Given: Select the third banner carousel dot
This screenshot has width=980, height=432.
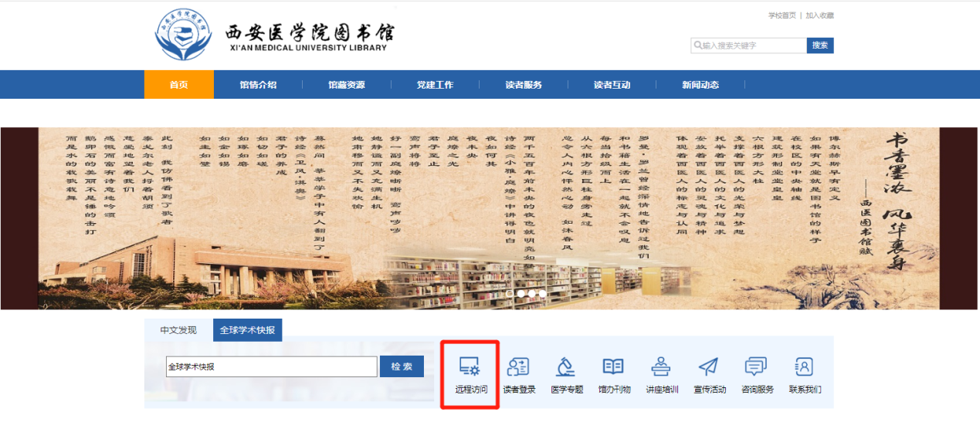Looking at the screenshot, I should pos(531,294).
